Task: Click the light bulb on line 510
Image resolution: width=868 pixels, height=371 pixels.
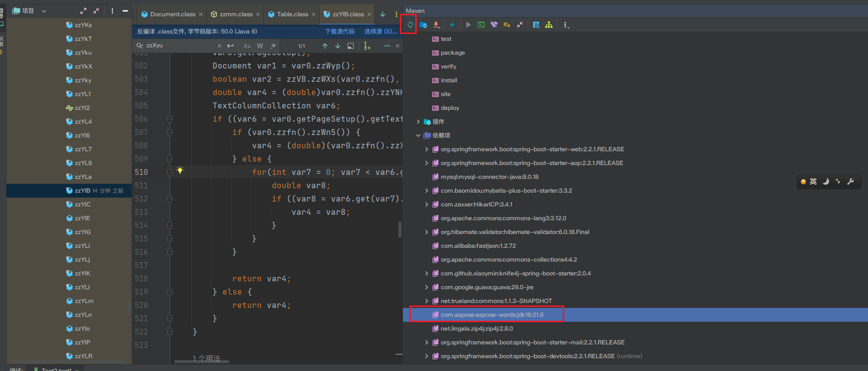Action: coord(180,170)
